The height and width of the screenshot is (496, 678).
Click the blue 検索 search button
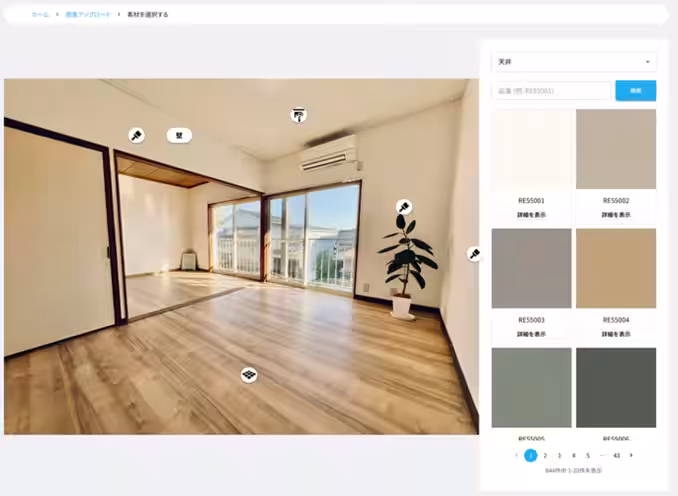coord(635,91)
